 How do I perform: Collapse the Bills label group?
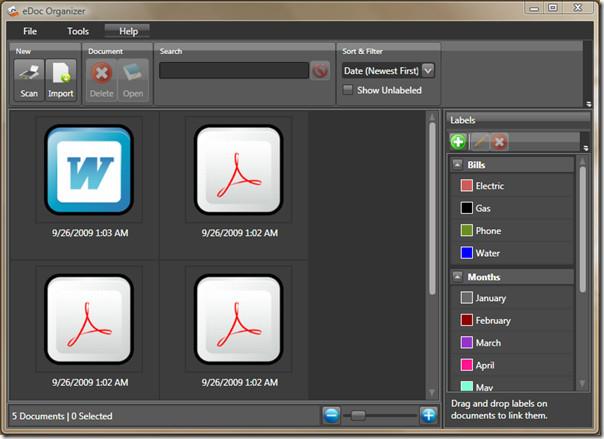click(457, 164)
